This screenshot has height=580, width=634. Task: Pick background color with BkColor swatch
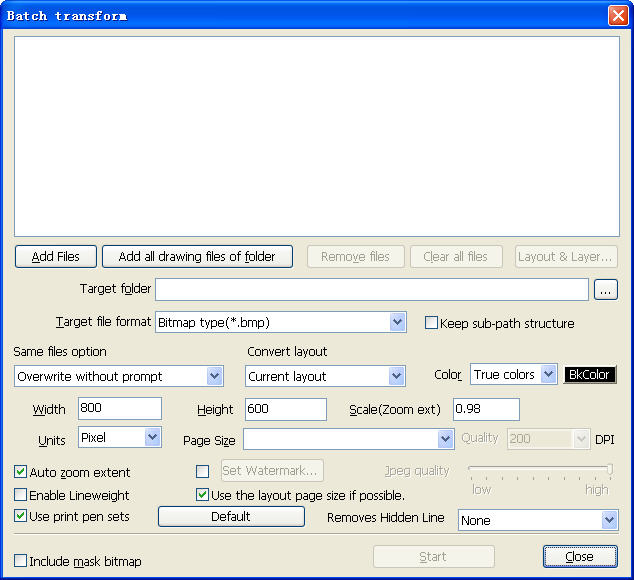click(x=590, y=375)
